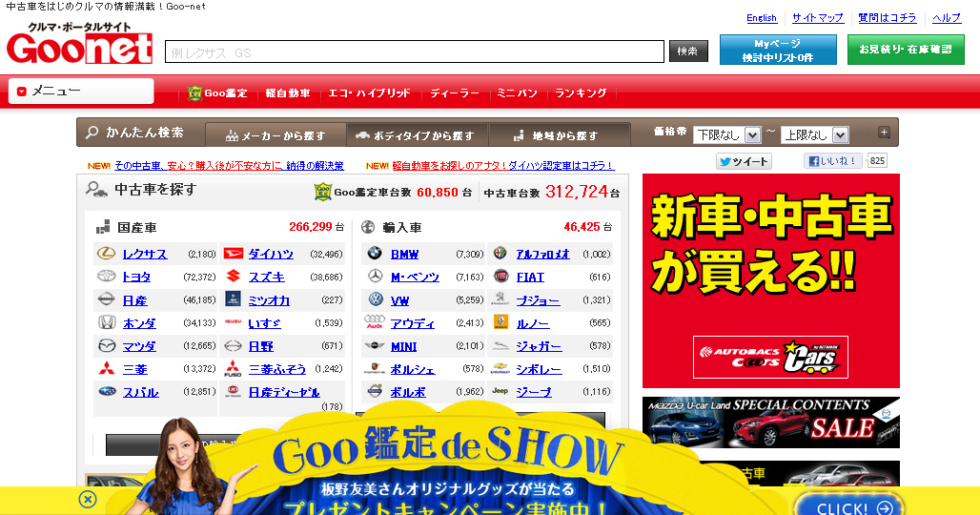Select the 地域から探す tab
The height and width of the screenshot is (515, 980).
559,135
